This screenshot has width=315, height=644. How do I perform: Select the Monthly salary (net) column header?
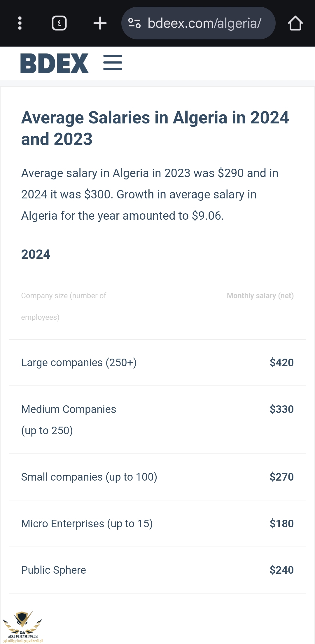coord(260,296)
